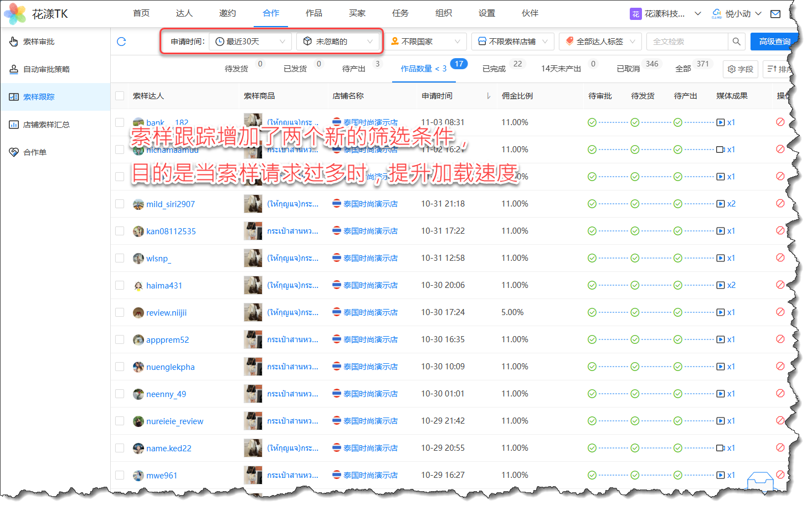Click the inbox icon at bottom right
The image size is (812, 510).
coord(760,481)
